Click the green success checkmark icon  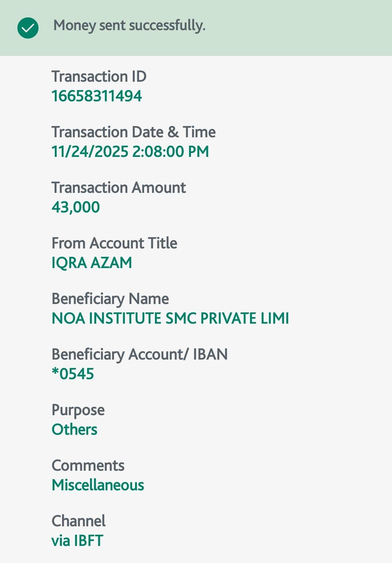[x=28, y=28]
